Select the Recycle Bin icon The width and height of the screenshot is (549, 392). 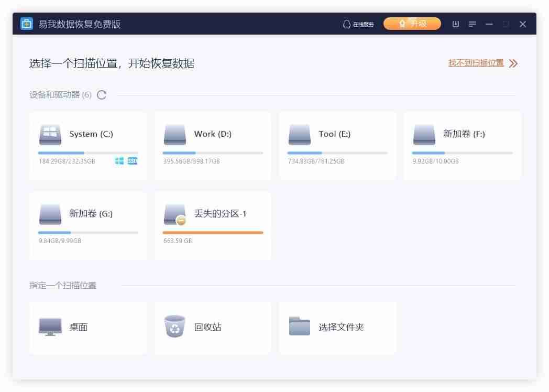(x=174, y=326)
